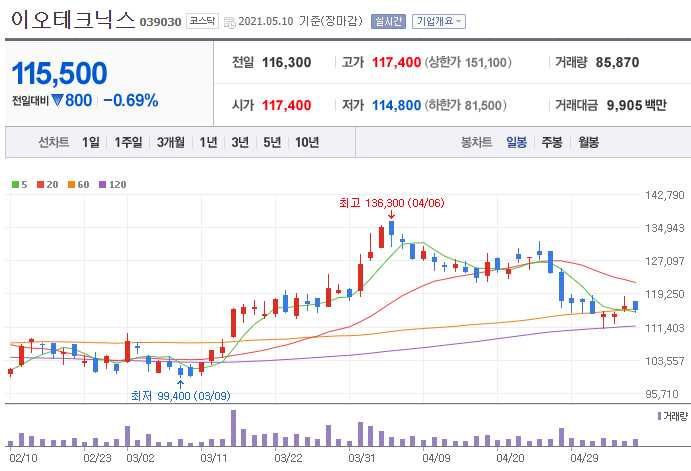691x471 pixels.
Task: Click the green 5-day moving average swatch
Action: 15,185
